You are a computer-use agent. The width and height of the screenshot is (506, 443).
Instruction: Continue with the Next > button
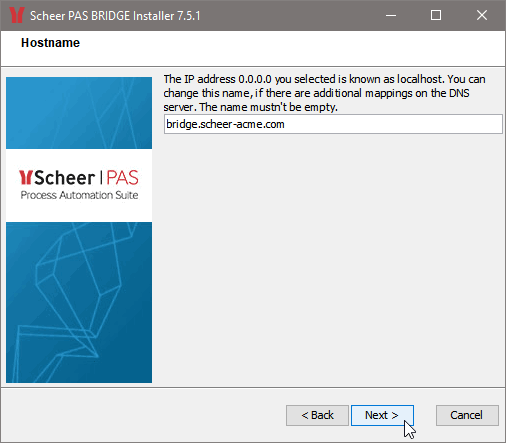382,415
